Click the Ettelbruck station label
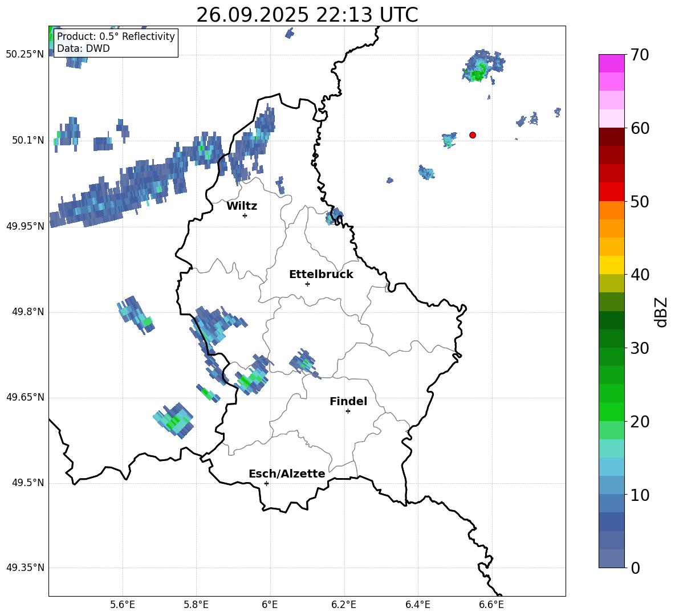This screenshot has height=616, width=675. tap(321, 275)
